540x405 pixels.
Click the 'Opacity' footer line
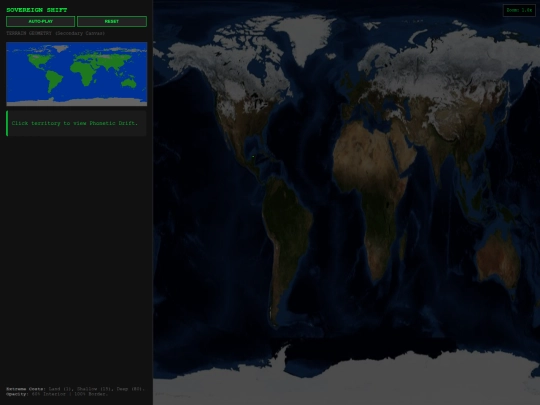(x=57, y=394)
